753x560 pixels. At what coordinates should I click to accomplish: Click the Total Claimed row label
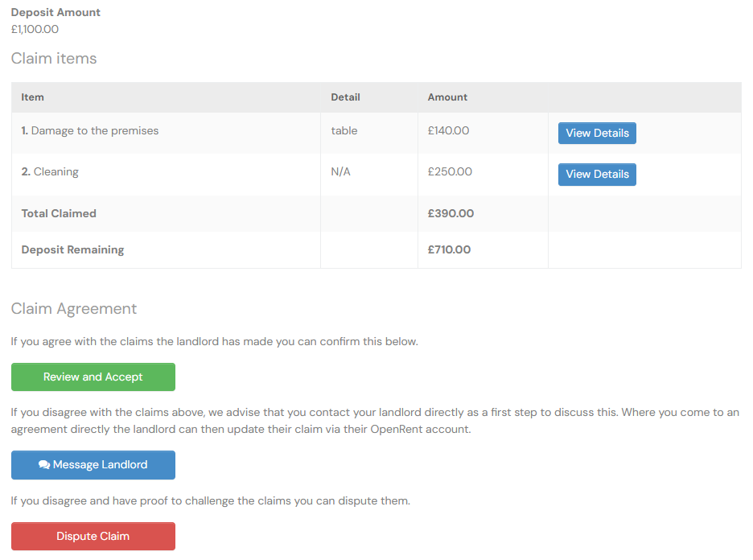[x=59, y=214]
